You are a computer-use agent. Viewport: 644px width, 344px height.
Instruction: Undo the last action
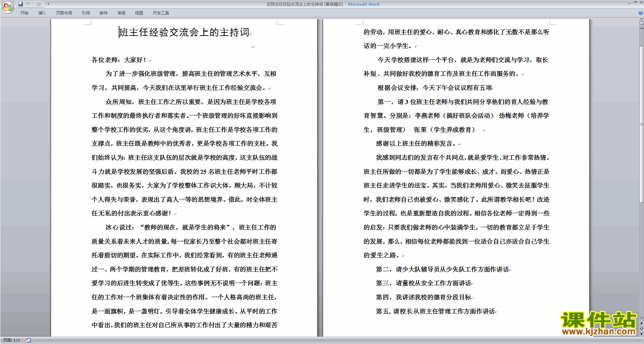coord(28,4)
